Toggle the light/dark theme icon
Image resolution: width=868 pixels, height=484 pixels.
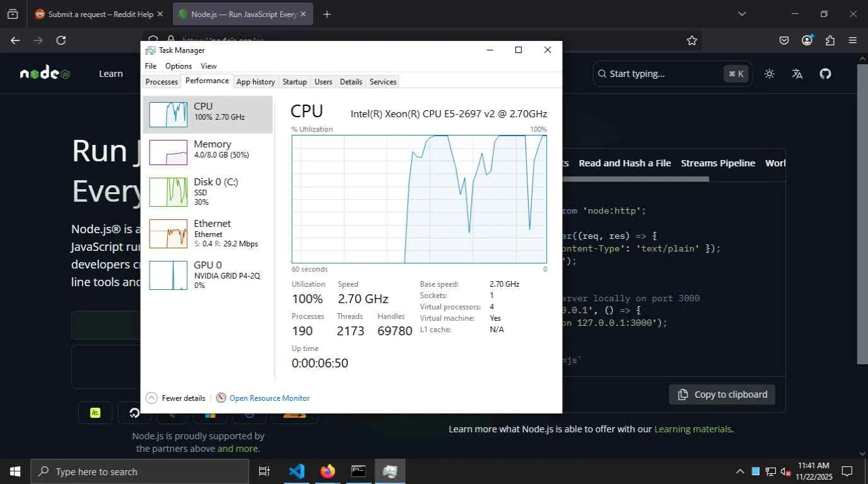(769, 74)
